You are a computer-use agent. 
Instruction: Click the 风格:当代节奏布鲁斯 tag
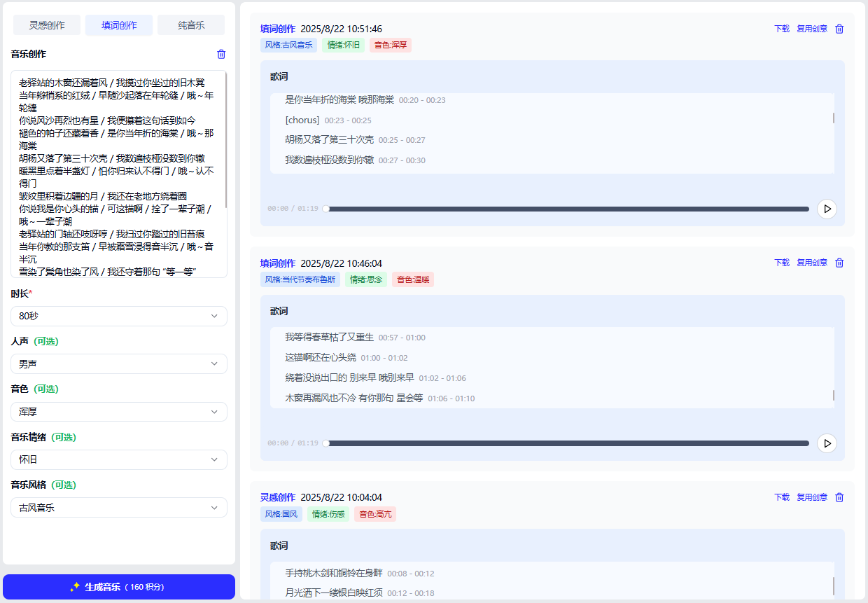click(x=300, y=279)
